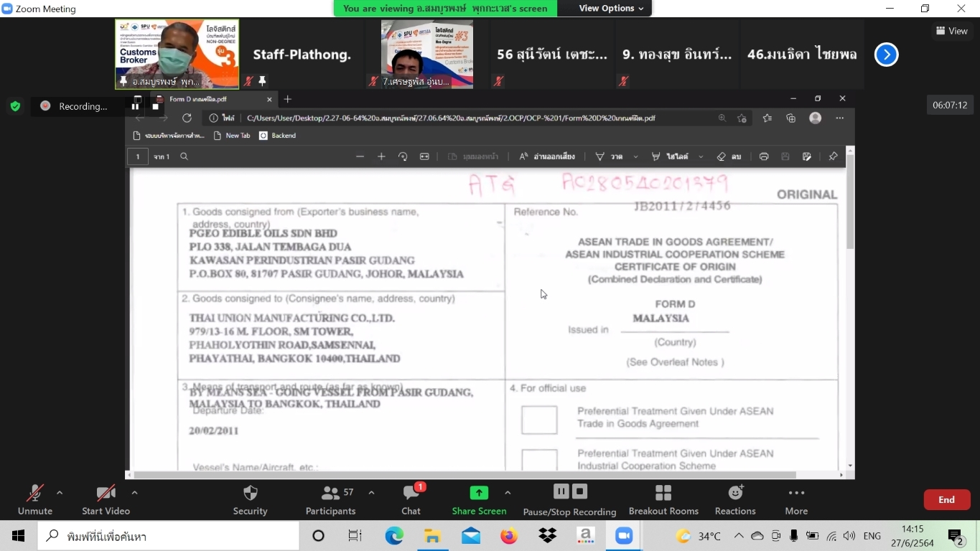Image resolution: width=980 pixels, height=551 pixels.
Task: Start Video in Zoom toolbar
Action: click(x=106, y=500)
